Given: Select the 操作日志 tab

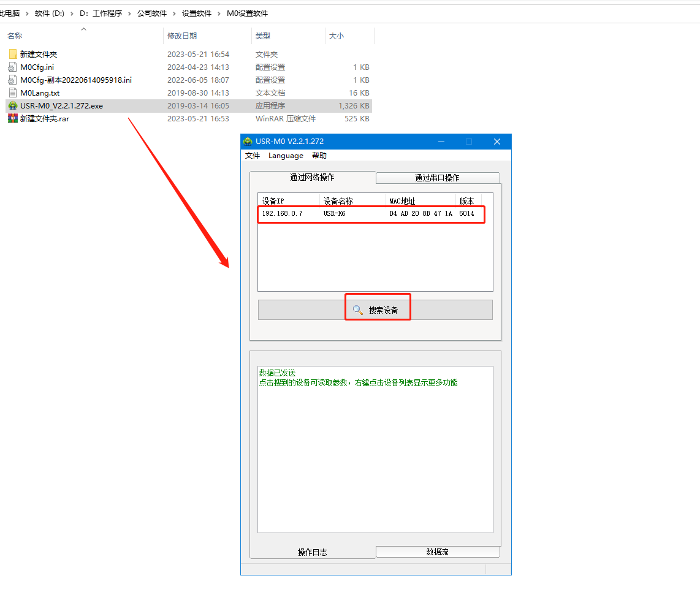Looking at the screenshot, I should click(x=312, y=552).
